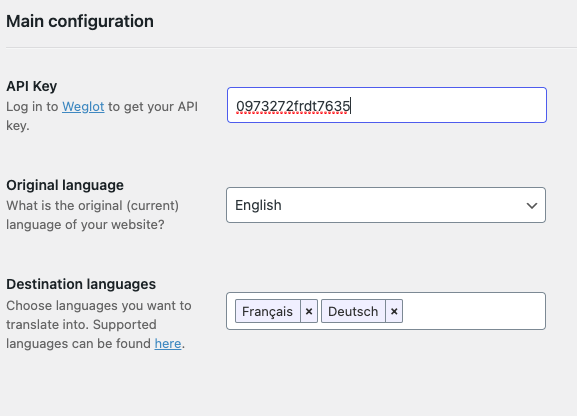Focus the API Key input field
Image resolution: width=577 pixels, height=416 pixels.
tap(387, 105)
